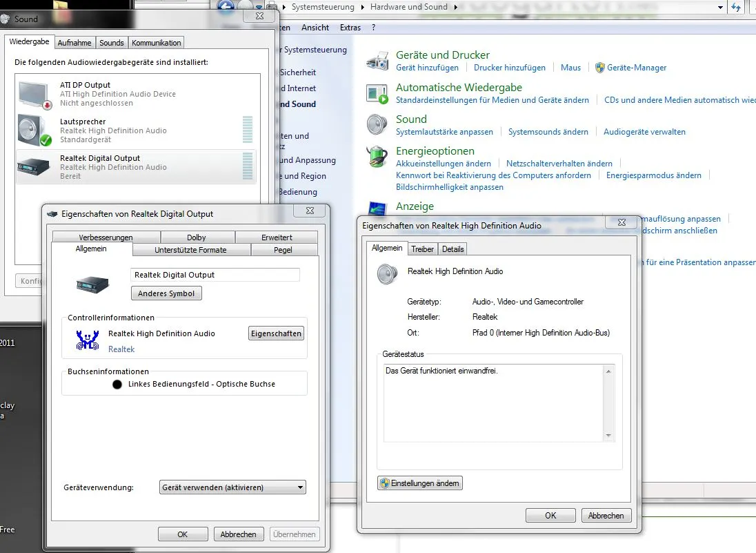This screenshot has height=553, width=756.
Task: Open the Geräte-Manager link
Action: pos(637,68)
